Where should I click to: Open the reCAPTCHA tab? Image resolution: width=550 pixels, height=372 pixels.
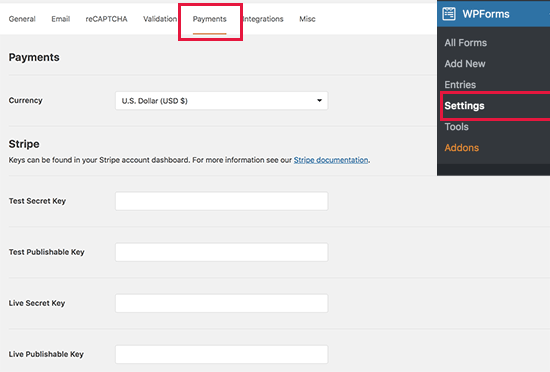[106, 19]
